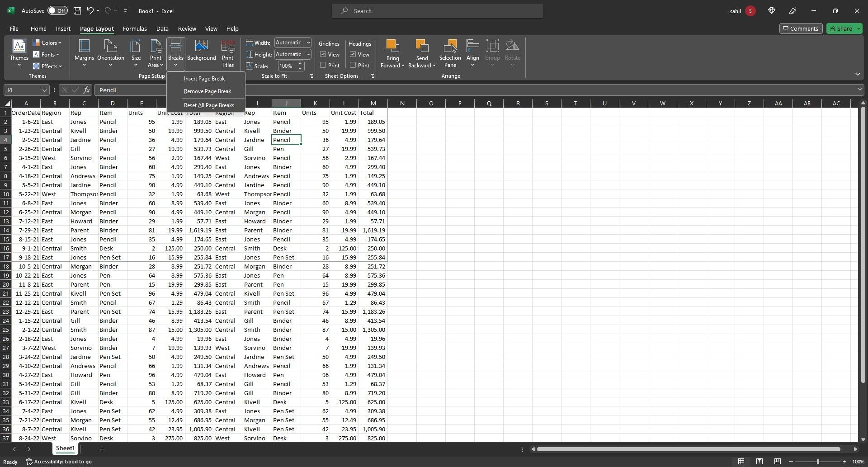The image size is (868, 467).
Task: Collapse the ribbon with chevron
Action: [858, 74]
